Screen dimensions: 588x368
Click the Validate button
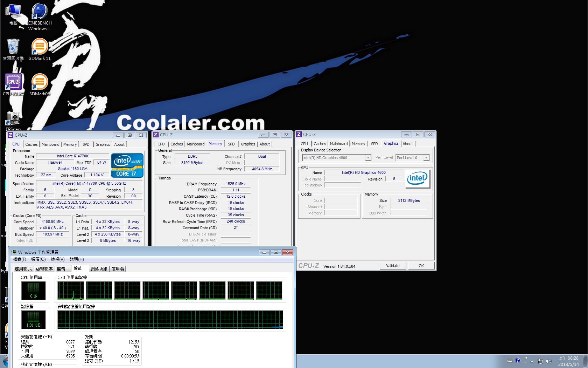pos(393,266)
